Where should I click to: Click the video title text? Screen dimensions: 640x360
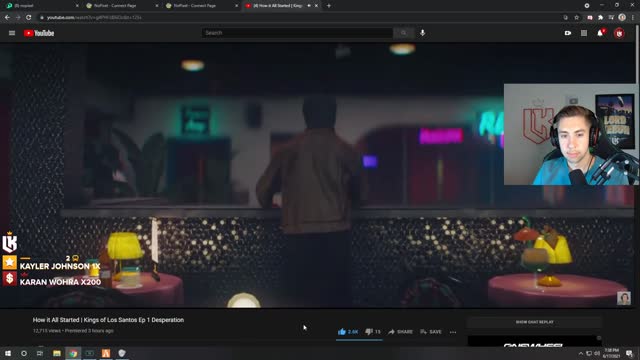[x=108, y=320]
